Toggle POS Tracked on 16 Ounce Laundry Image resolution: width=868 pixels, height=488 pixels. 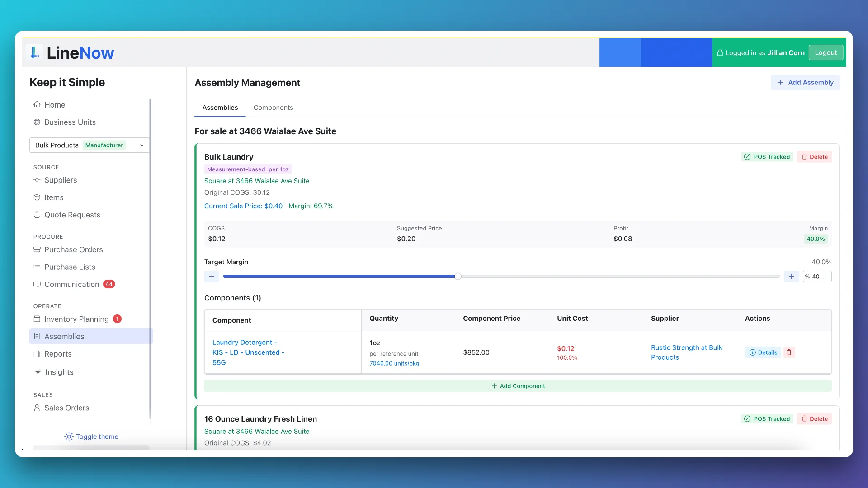point(767,419)
